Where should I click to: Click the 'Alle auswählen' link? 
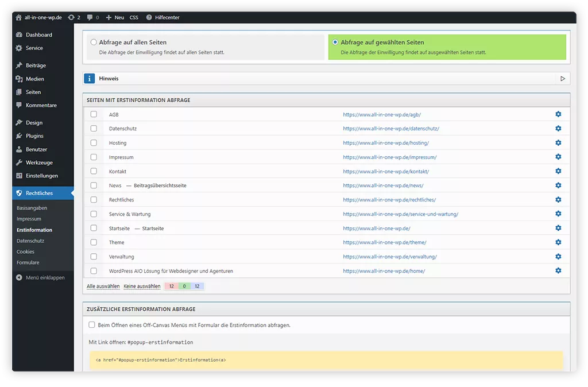coord(103,286)
